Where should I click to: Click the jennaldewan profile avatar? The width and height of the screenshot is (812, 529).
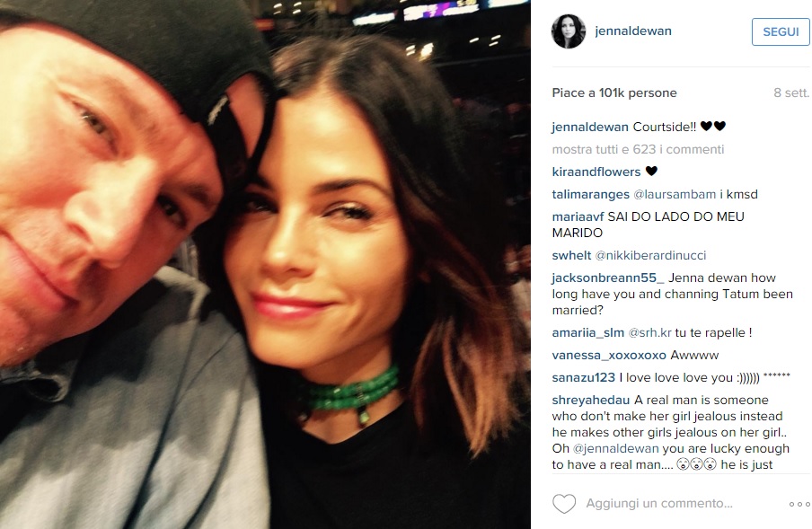point(569,31)
